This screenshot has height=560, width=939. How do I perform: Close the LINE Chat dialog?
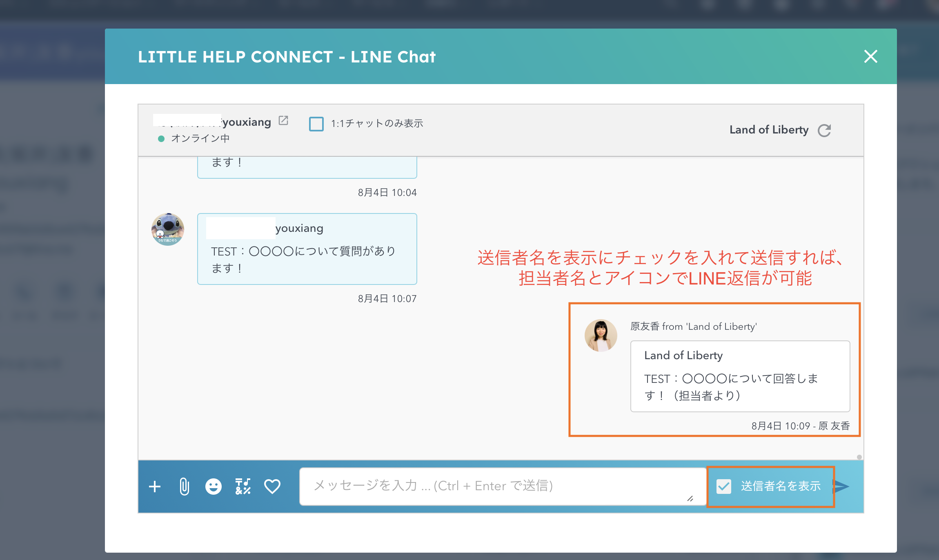click(x=871, y=57)
